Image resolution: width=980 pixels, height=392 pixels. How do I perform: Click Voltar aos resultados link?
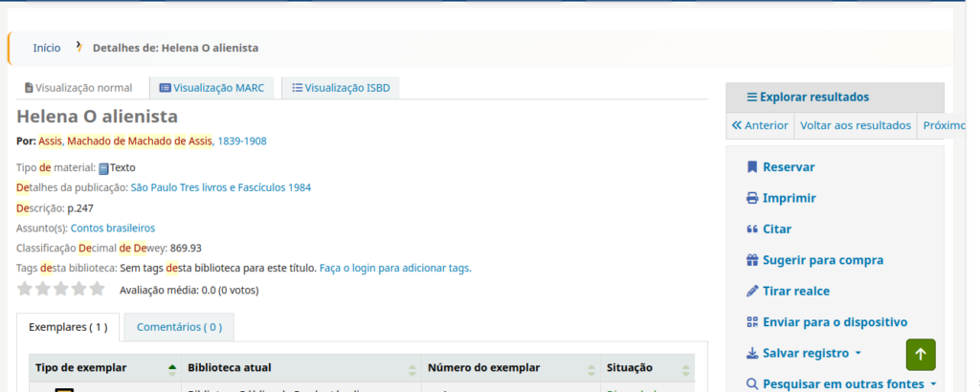(855, 125)
